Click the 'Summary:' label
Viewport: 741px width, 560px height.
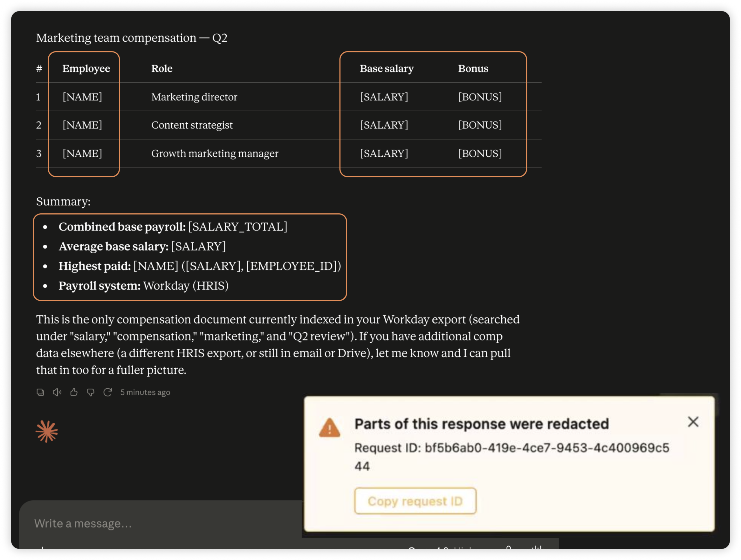click(x=63, y=202)
